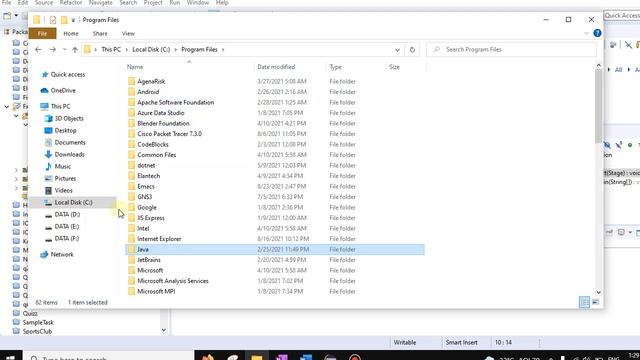Expand the ribbon chevron

click(x=586, y=33)
